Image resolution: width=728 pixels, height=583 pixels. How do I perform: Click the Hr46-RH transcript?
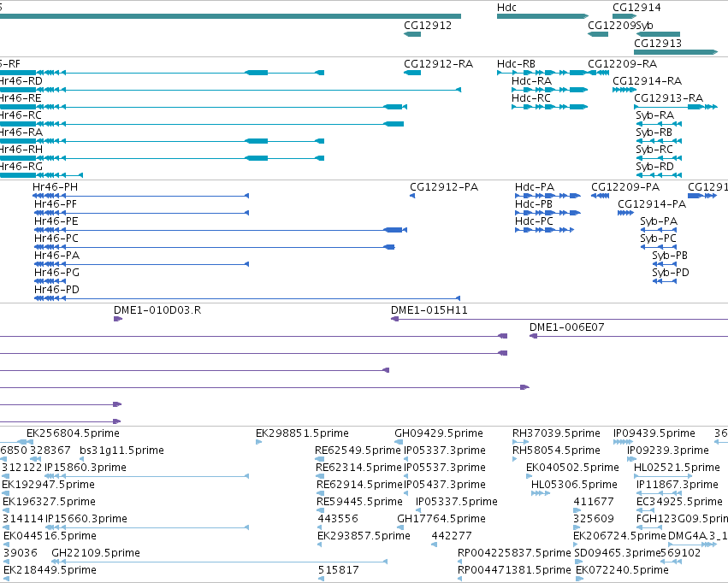pos(162,158)
